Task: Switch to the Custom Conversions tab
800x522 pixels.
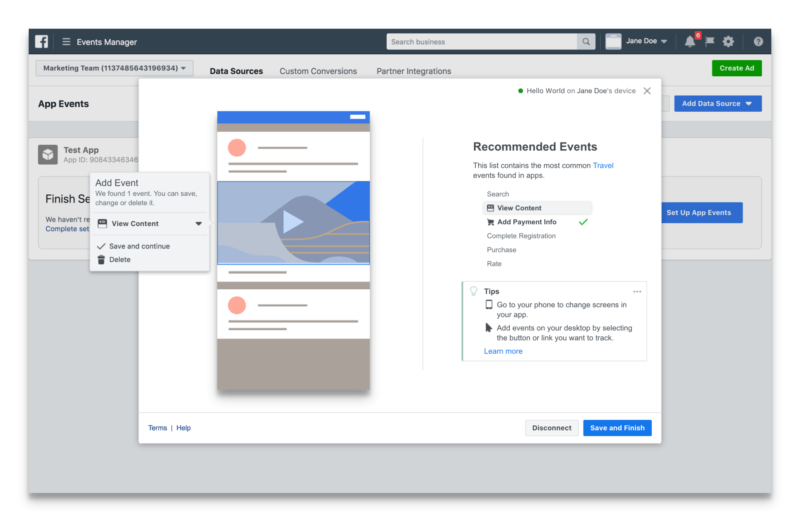Action: point(318,71)
